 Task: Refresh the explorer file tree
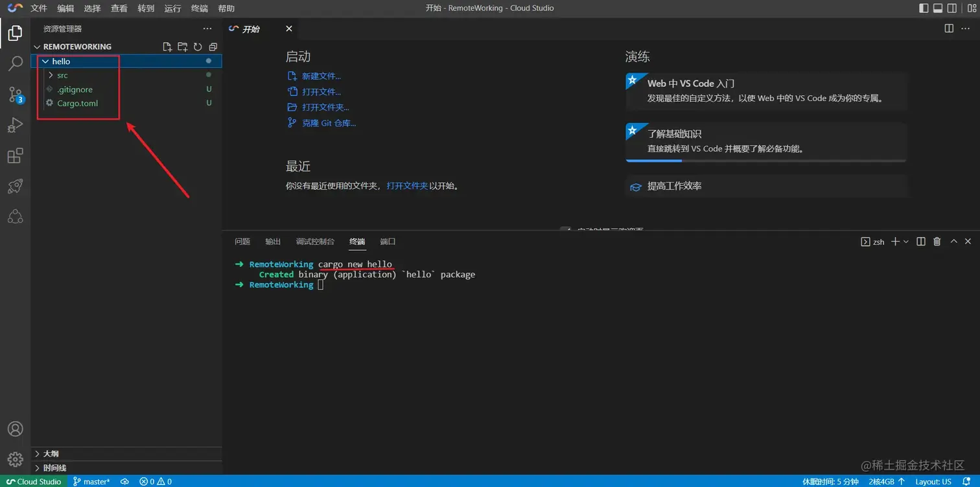click(x=198, y=47)
